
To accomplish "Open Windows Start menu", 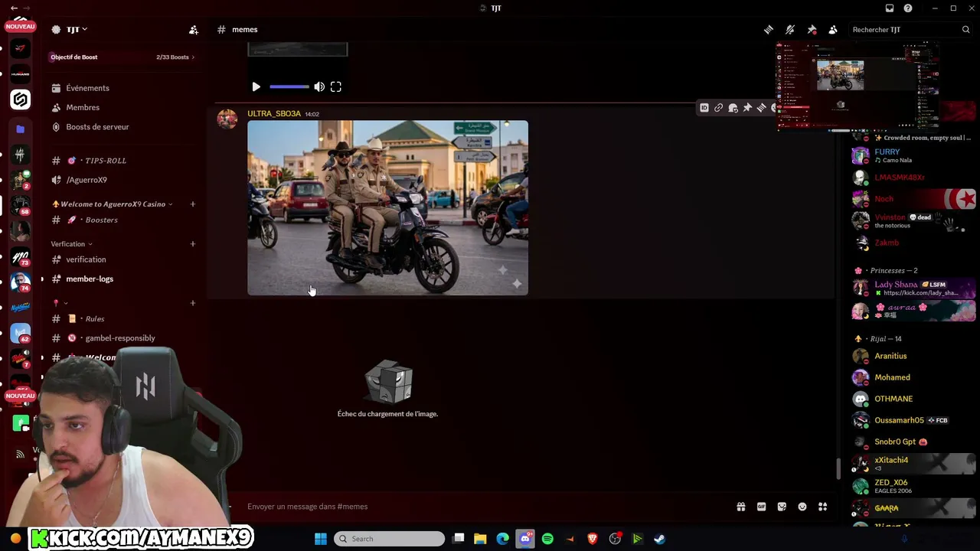I will (321, 539).
